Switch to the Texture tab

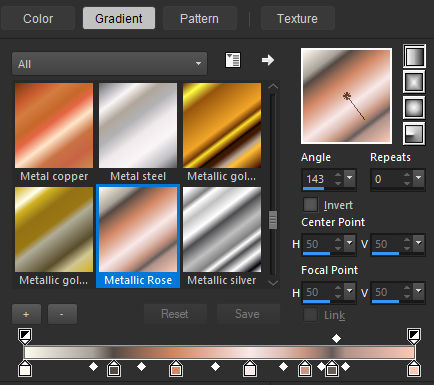(x=297, y=19)
